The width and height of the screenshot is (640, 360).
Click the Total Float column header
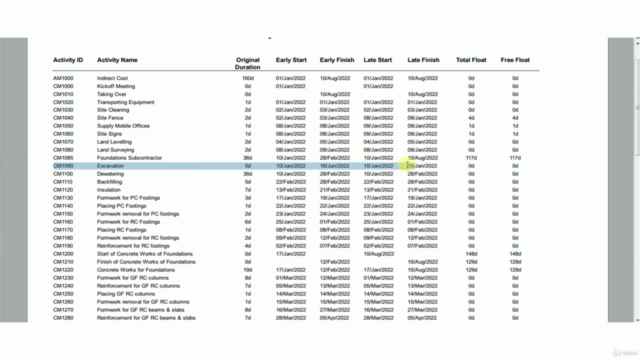point(471,60)
